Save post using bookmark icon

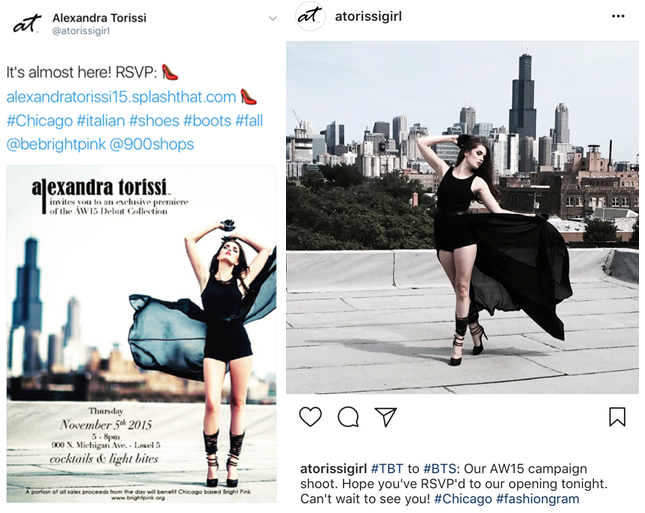pos(617,416)
